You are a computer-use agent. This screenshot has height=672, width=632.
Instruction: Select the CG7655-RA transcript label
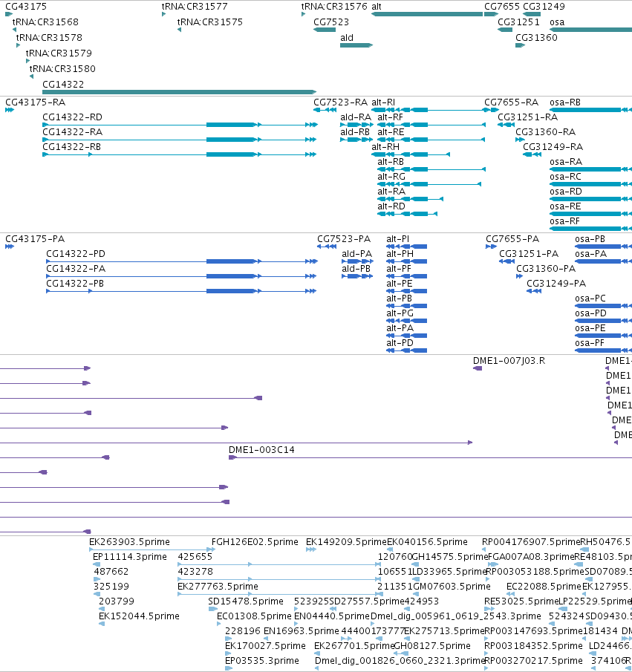click(511, 102)
